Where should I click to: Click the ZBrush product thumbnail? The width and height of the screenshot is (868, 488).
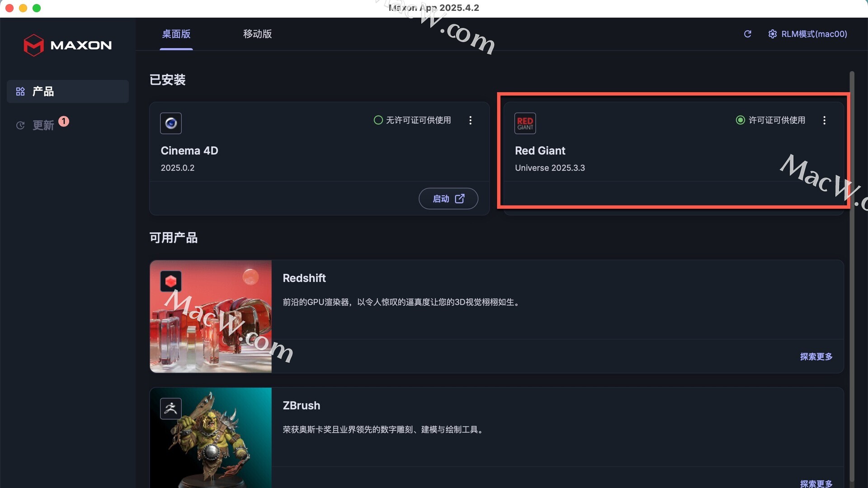(211, 437)
